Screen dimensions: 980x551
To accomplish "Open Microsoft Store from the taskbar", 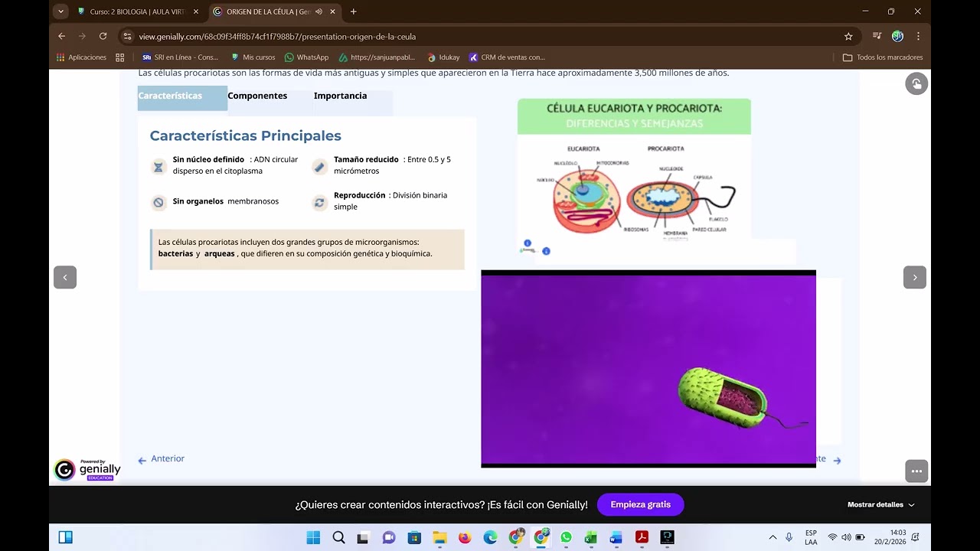I will pos(414,538).
